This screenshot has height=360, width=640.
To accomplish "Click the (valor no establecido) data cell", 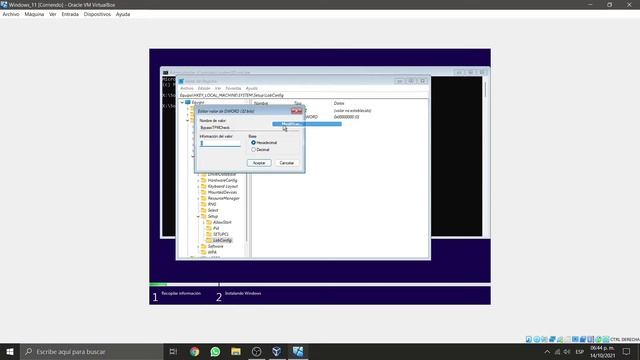I will (353, 111).
